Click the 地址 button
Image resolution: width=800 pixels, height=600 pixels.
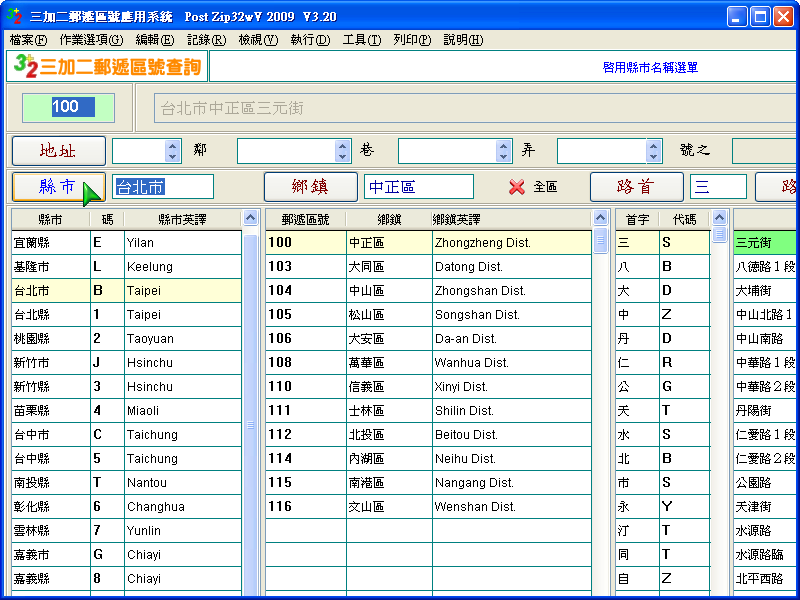click(59, 151)
